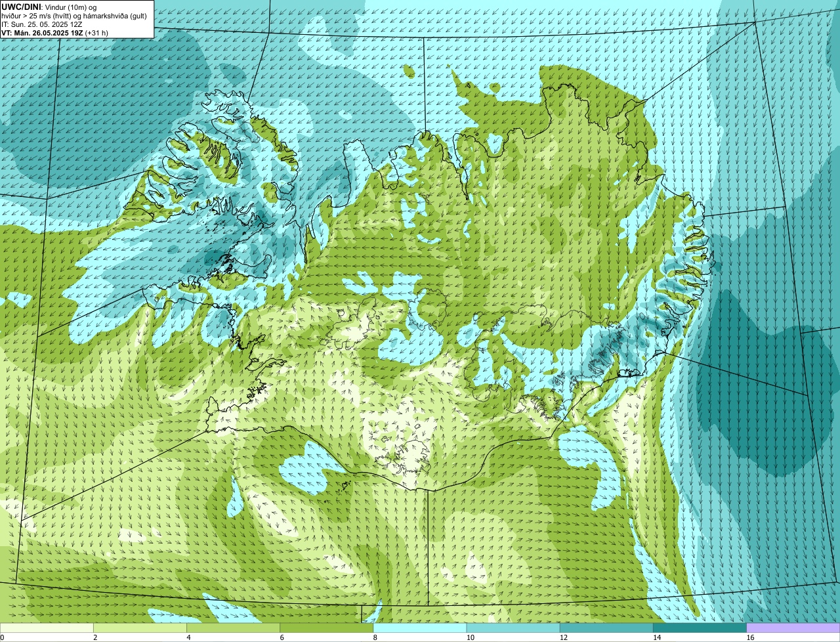The image size is (840, 642).
Task: Click the pale yellow 0–2 m/s legend swatch
Action: [x=47, y=628]
